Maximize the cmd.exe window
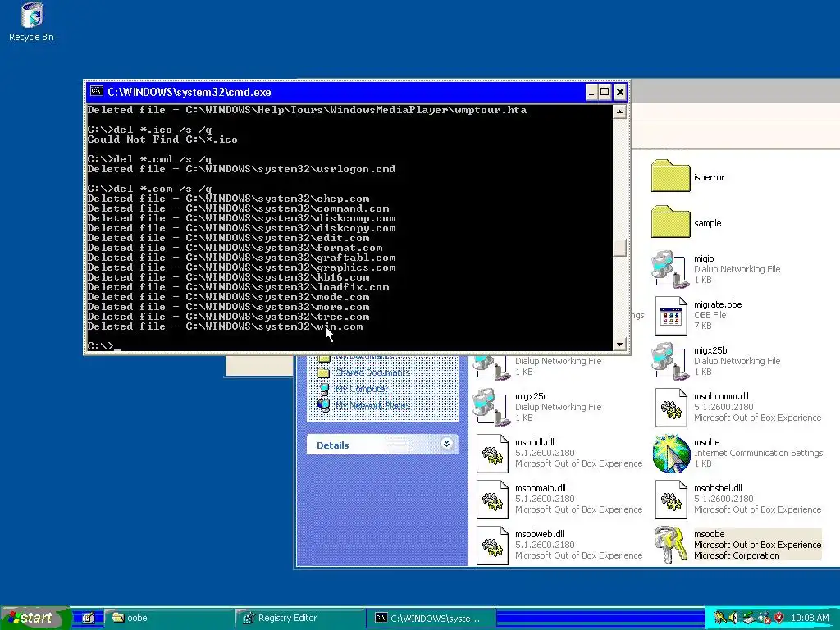Viewport: 840px width, 630px height. [x=605, y=92]
